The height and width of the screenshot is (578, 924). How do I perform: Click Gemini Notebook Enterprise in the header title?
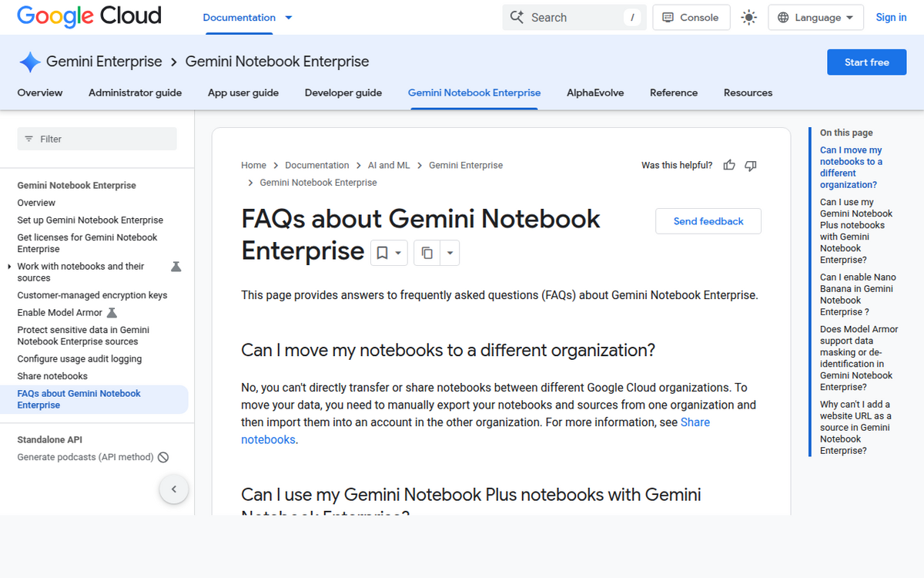277,62
